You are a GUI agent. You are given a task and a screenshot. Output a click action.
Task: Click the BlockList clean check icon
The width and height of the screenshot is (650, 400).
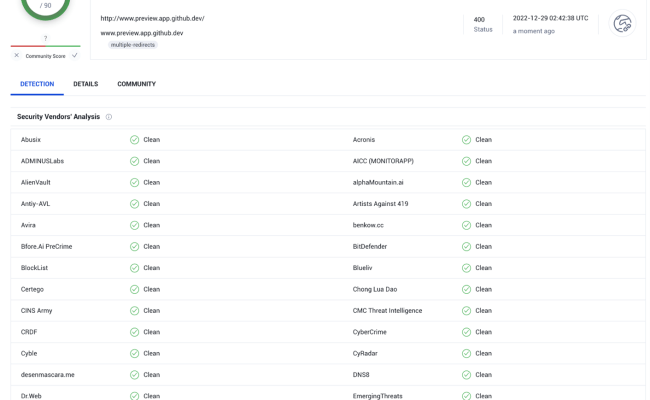tap(134, 268)
